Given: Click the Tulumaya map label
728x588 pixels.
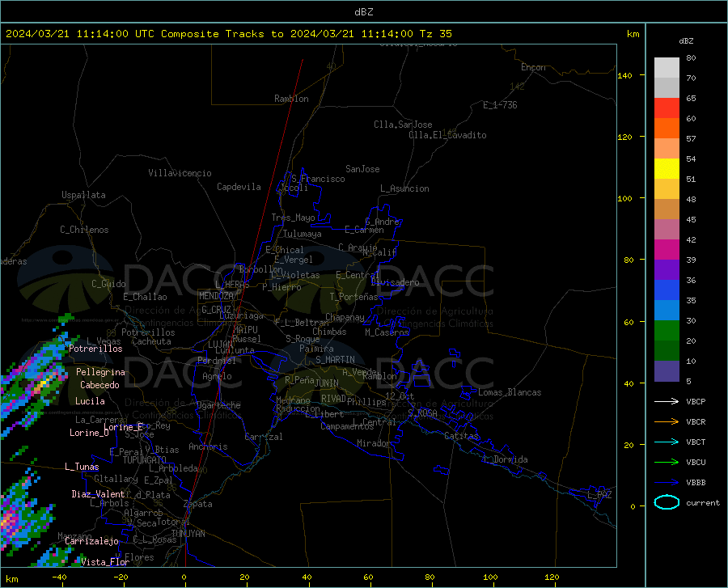Looking at the screenshot, I should point(303,234).
